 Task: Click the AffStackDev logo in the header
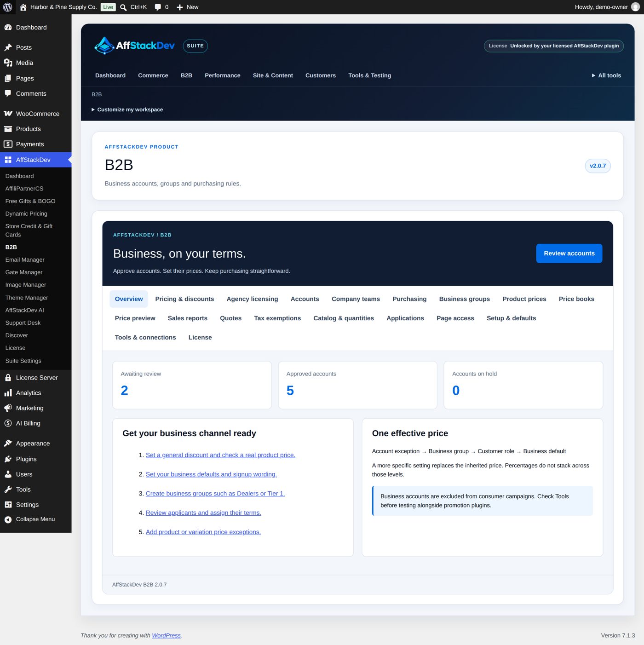134,46
